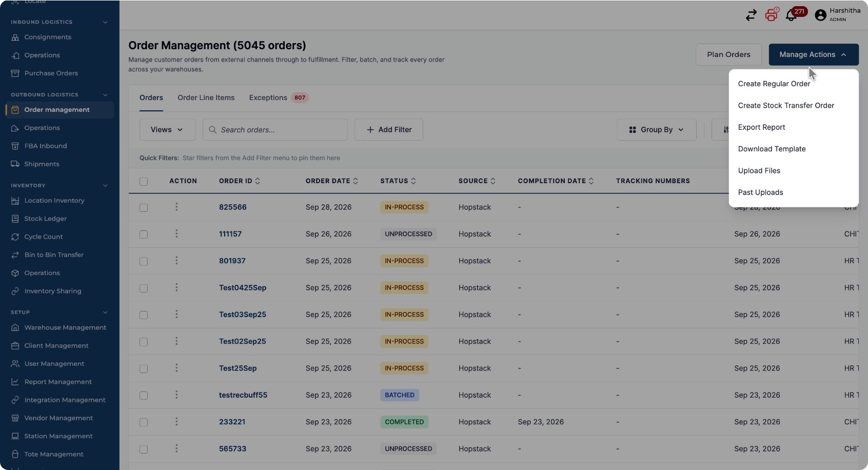The image size is (868, 470).
Task: Switch to Order Line Items tab
Action: 206,97
